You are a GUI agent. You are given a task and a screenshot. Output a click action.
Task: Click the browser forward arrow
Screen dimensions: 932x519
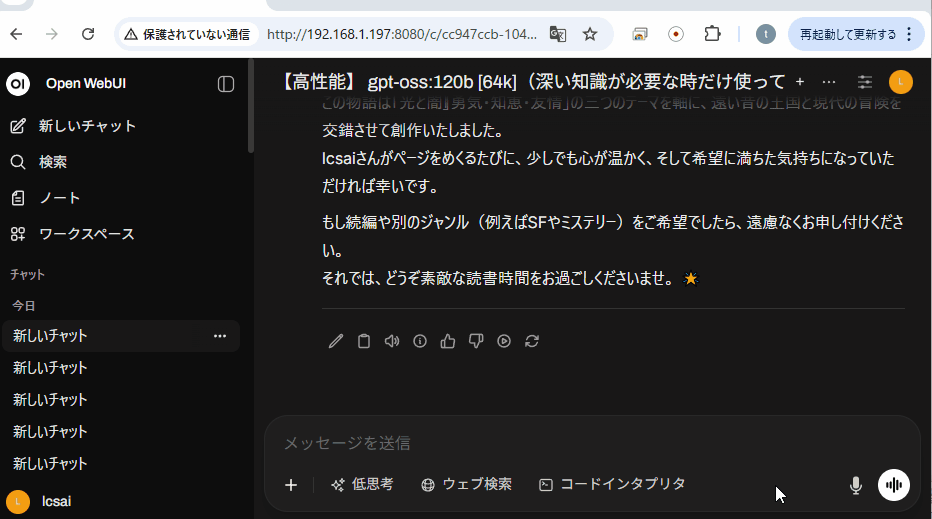pyautogui.click(x=52, y=34)
